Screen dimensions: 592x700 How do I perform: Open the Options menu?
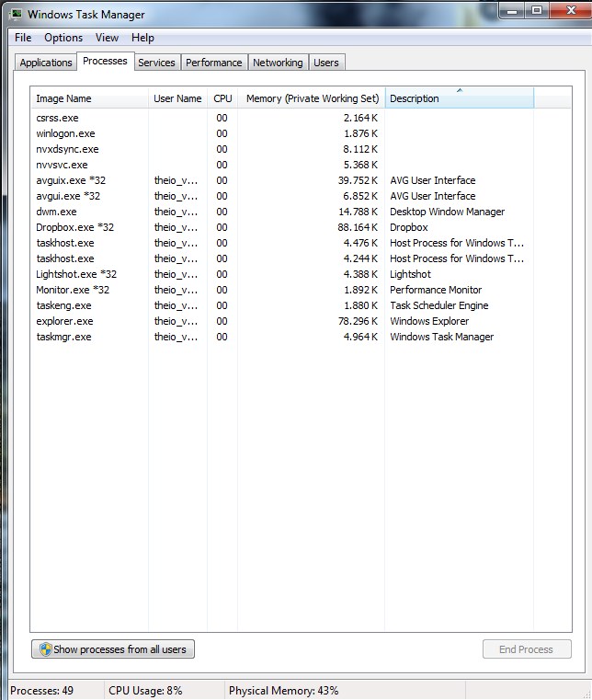63,38
